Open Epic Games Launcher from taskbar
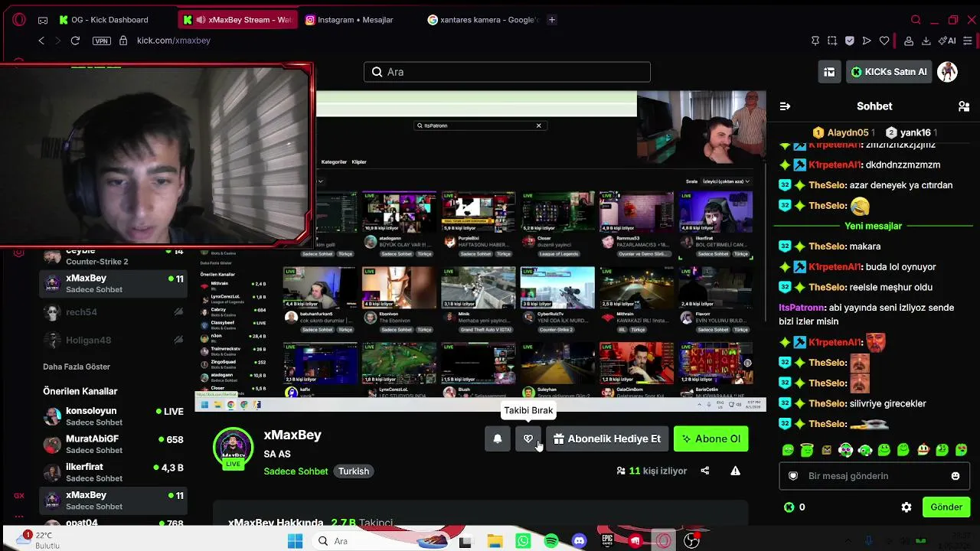 [607, 542]
